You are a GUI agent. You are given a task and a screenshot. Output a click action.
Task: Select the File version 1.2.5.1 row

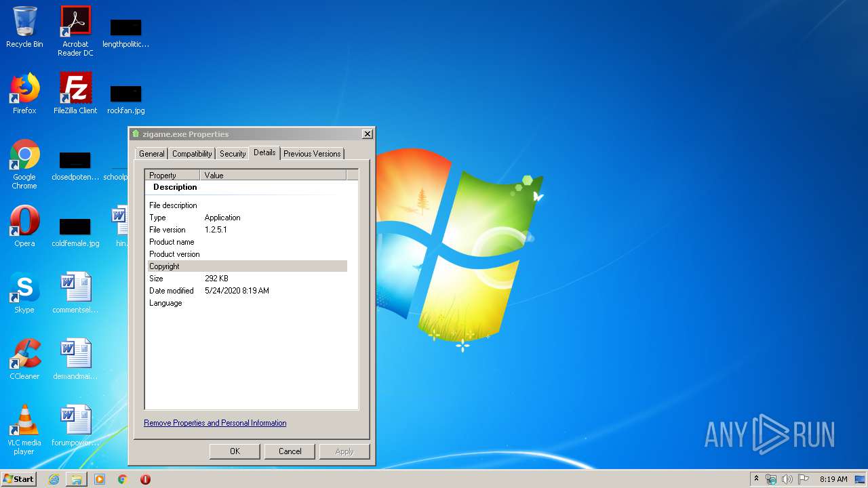click(x=248, y=230)
